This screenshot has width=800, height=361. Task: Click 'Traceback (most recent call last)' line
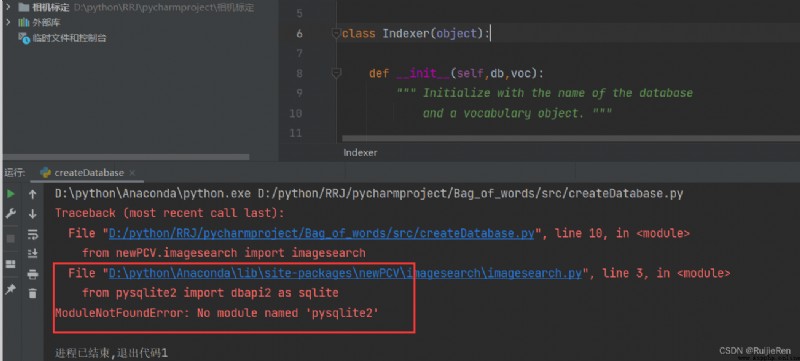click(170, 213)
